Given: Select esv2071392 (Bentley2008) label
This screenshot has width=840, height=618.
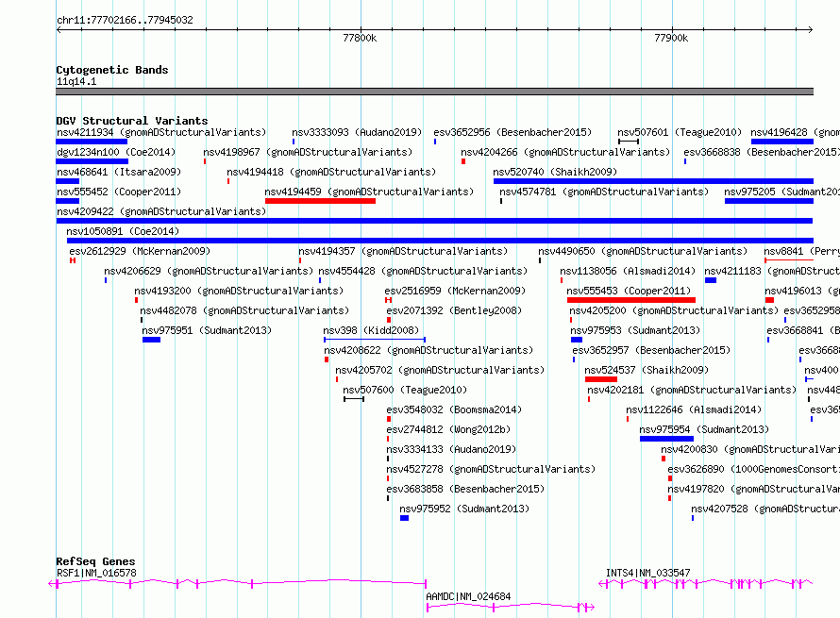Looking at the screenshot, I should (454, 310).
